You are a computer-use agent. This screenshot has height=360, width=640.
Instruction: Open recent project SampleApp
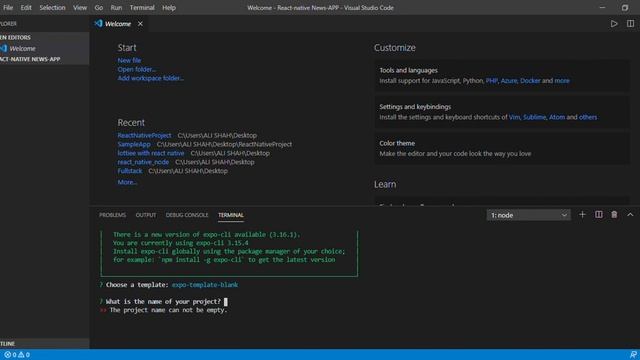pos(134,144)
